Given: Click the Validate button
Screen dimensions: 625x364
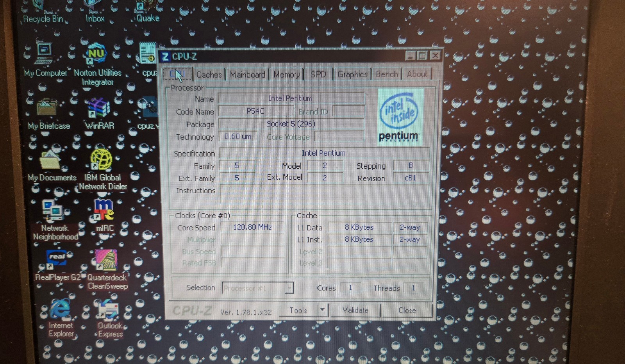Looking at the screenshot, I should (x=355, y=310).
